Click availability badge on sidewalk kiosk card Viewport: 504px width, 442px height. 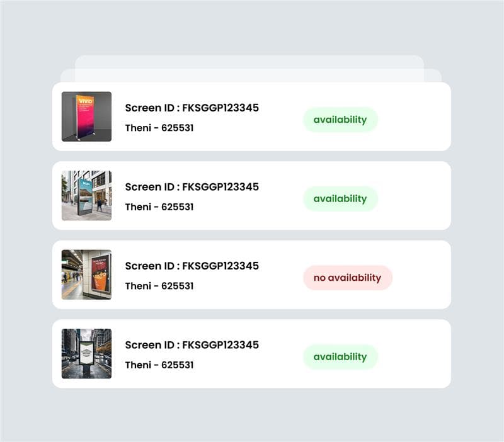point(340,198)
